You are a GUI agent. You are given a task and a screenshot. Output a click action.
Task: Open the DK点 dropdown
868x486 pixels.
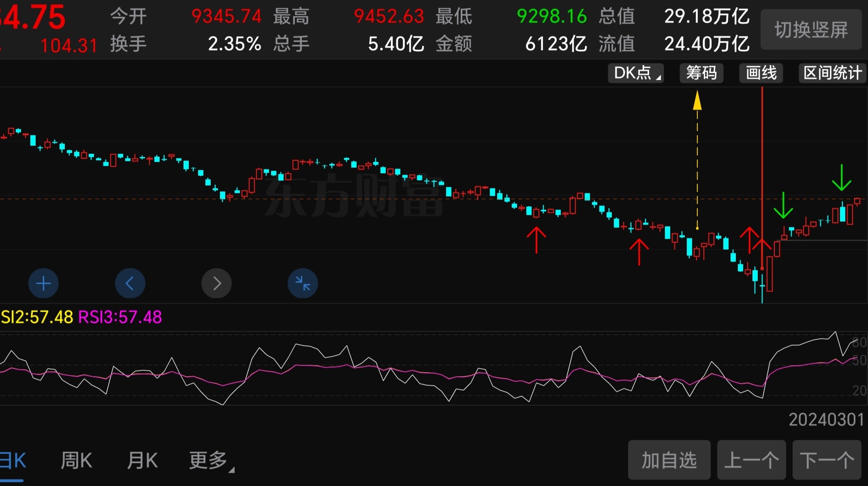(x=636, y=73)
